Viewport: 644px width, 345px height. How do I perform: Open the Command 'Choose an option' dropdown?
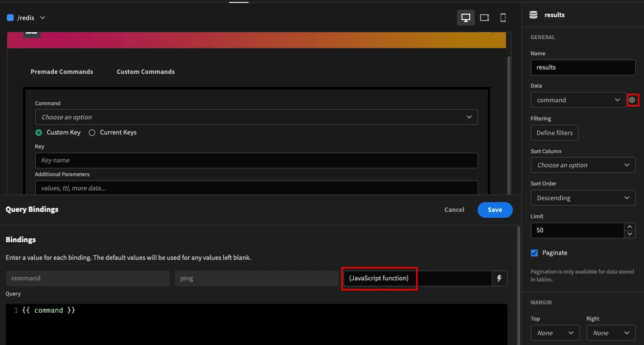click(256, 117)
